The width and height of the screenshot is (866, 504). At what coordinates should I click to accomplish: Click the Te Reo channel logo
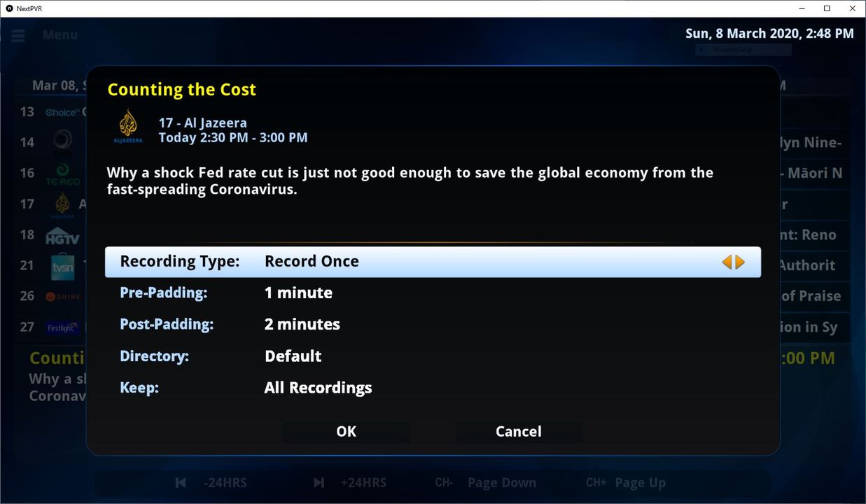(63, 174)
